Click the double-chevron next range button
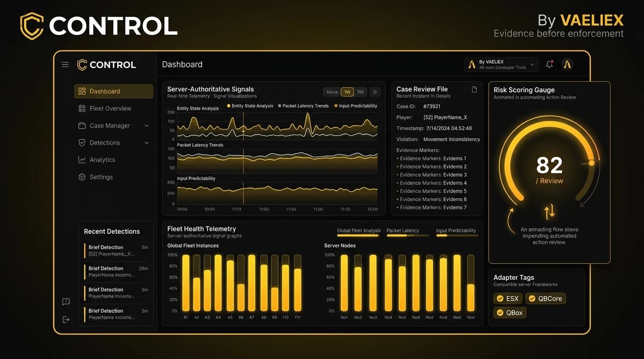This screenshot has width=644, height=359. tap(375, 92)
